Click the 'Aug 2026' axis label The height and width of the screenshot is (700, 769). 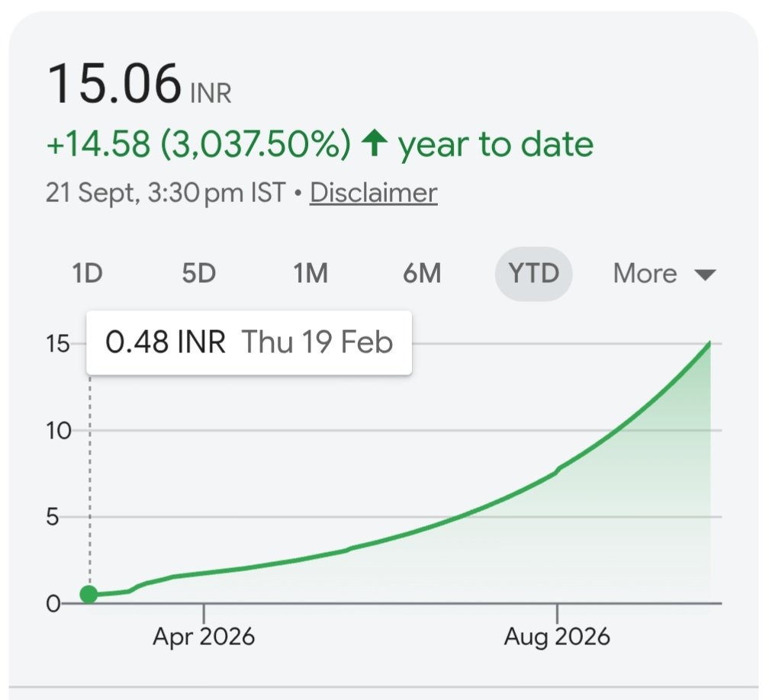tap(557, 637)
